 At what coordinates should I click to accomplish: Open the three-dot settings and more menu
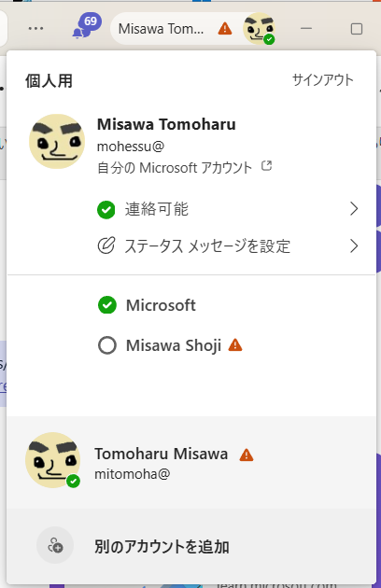35,29
